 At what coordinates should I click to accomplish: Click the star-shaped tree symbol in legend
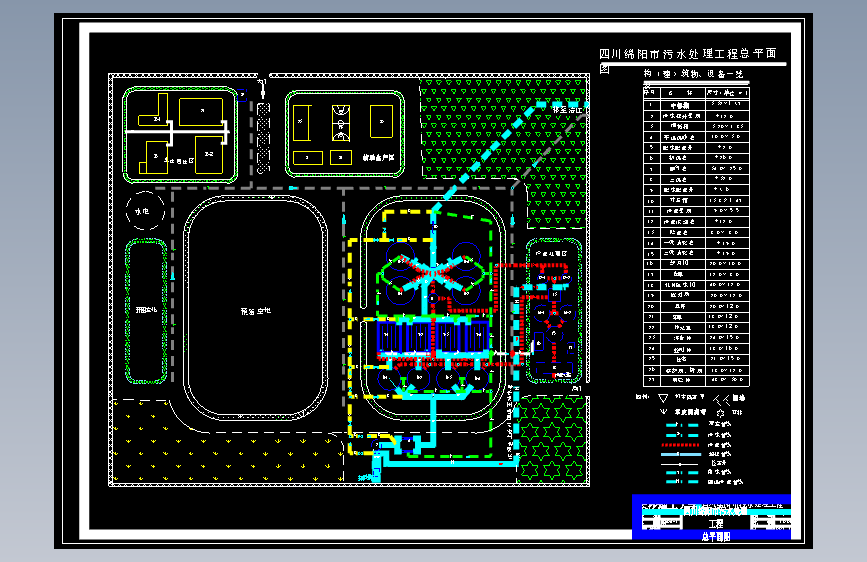click(720, 413)
